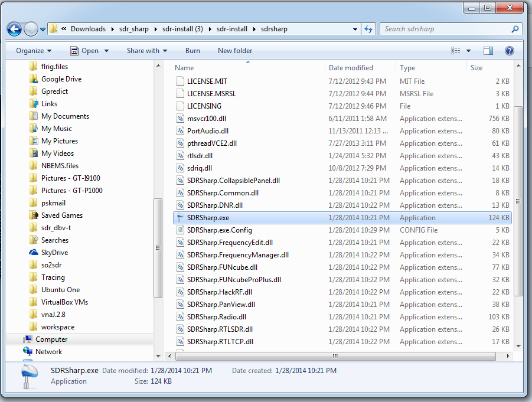Select the LICENSING file

pyautogui.click(x=204, y=106)
